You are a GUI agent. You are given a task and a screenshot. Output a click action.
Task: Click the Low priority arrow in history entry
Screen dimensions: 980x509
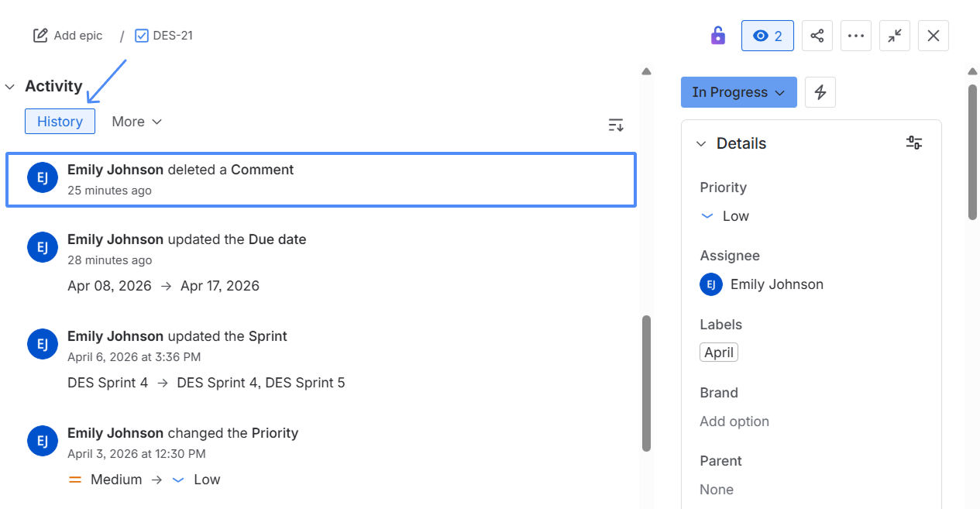point(178,480)
